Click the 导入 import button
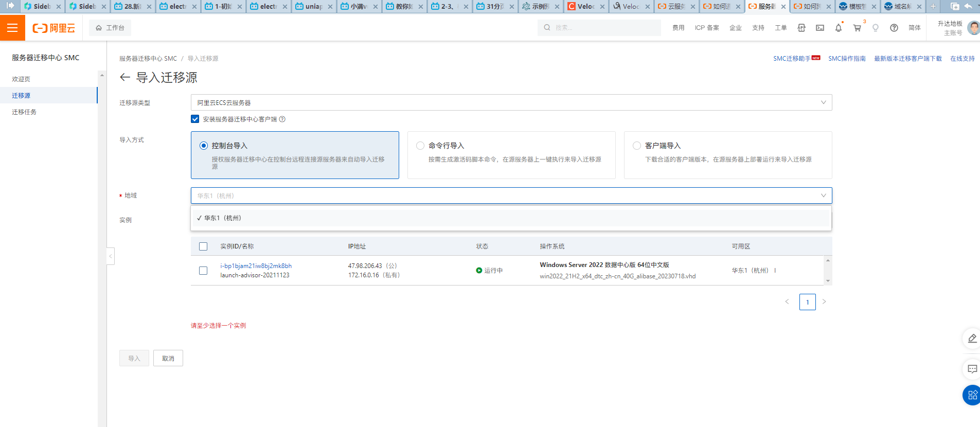 [x=134, y=358]
